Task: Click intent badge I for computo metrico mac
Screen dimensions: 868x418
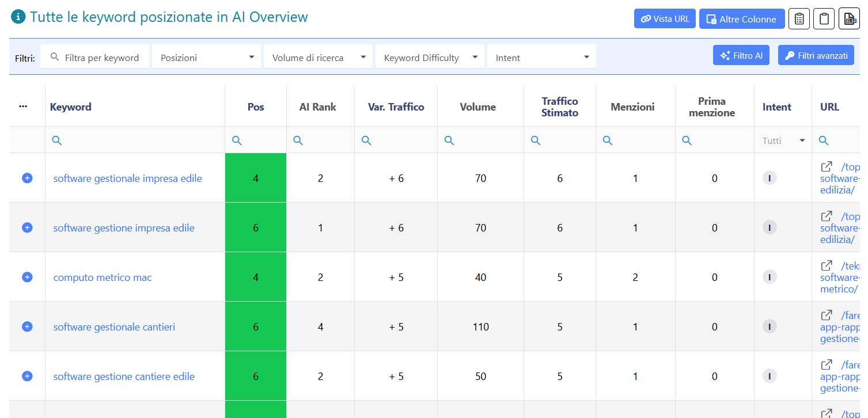Action: point(769,277)
